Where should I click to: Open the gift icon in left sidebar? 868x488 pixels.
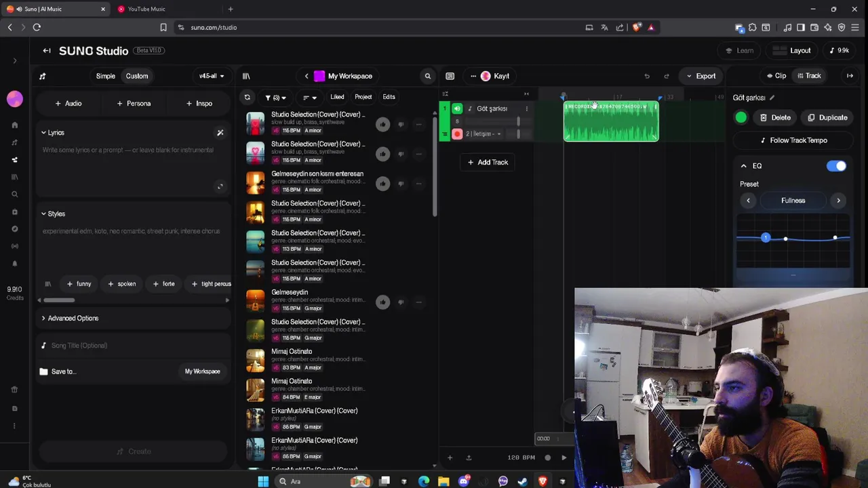point(14,390)
